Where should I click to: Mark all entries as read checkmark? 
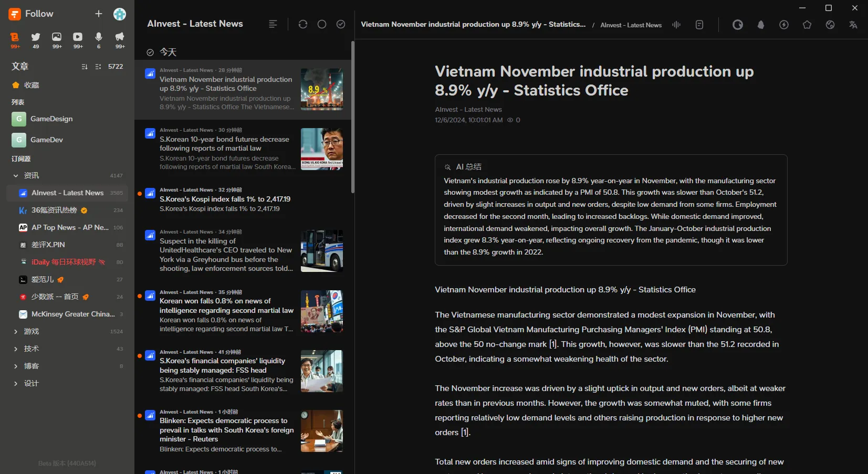coord(341,24)
